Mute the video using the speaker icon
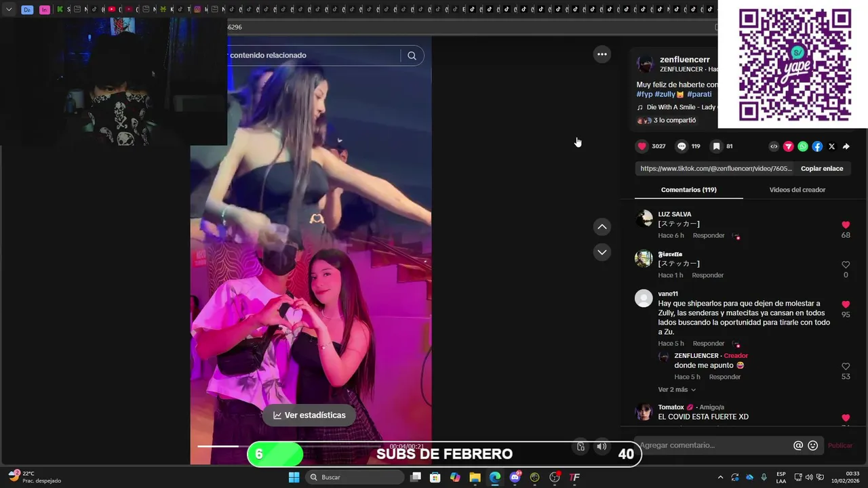868x488 pixels. pos(601,446)
